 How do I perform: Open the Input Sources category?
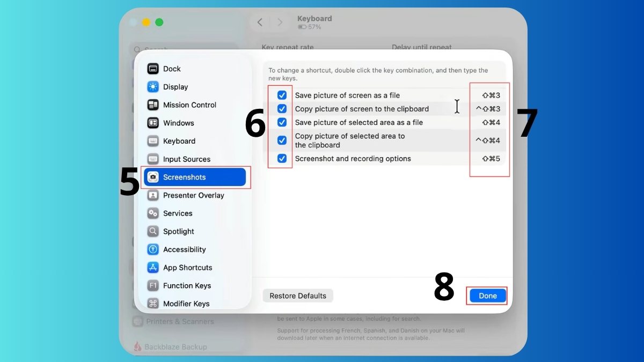point(195,159)
